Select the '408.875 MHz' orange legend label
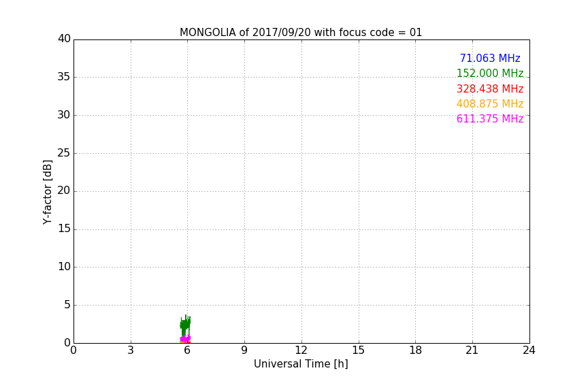Image resolution: width=588 pixels, height=392 pixels. pyautogui.click(x=490, y=103)
